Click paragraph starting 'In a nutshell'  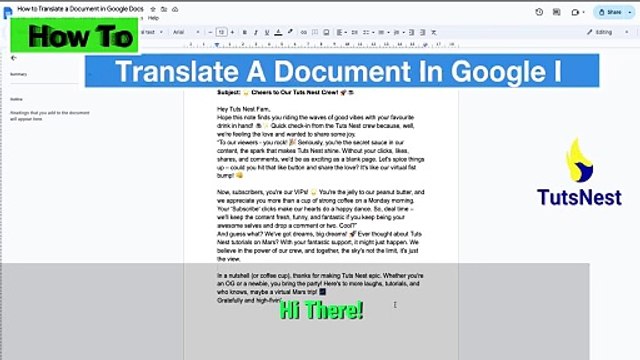point(320,284)
